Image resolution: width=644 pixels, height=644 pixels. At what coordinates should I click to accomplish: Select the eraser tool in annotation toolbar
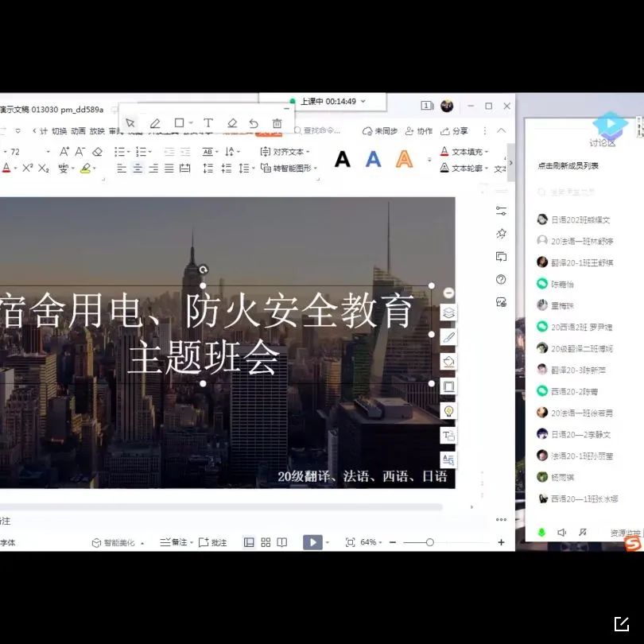pyautogui.click(x=232, y=123)
